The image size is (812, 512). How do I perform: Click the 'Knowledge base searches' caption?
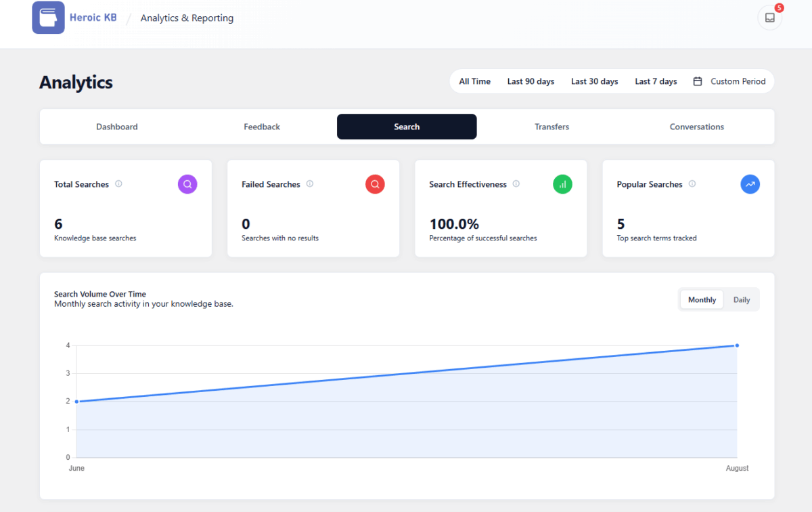click(95, 238)
